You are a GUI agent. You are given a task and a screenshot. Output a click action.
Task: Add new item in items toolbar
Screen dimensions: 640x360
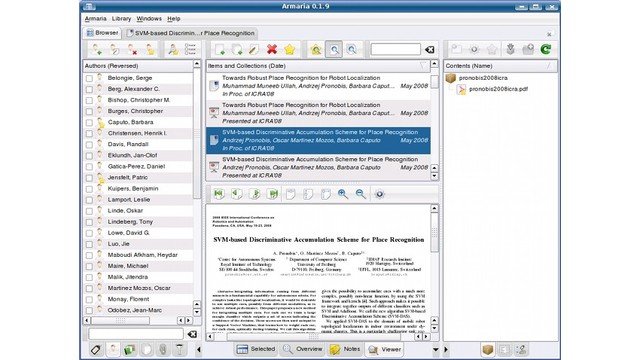(x=220, y=50)
